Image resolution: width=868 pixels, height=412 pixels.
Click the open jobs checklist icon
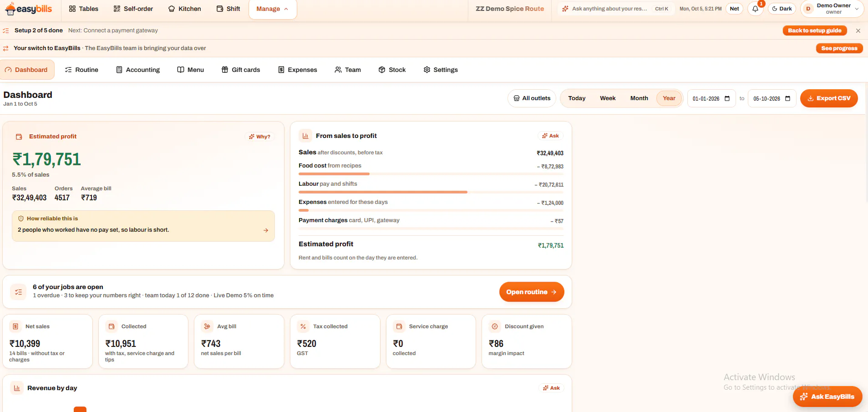point(19,292)
